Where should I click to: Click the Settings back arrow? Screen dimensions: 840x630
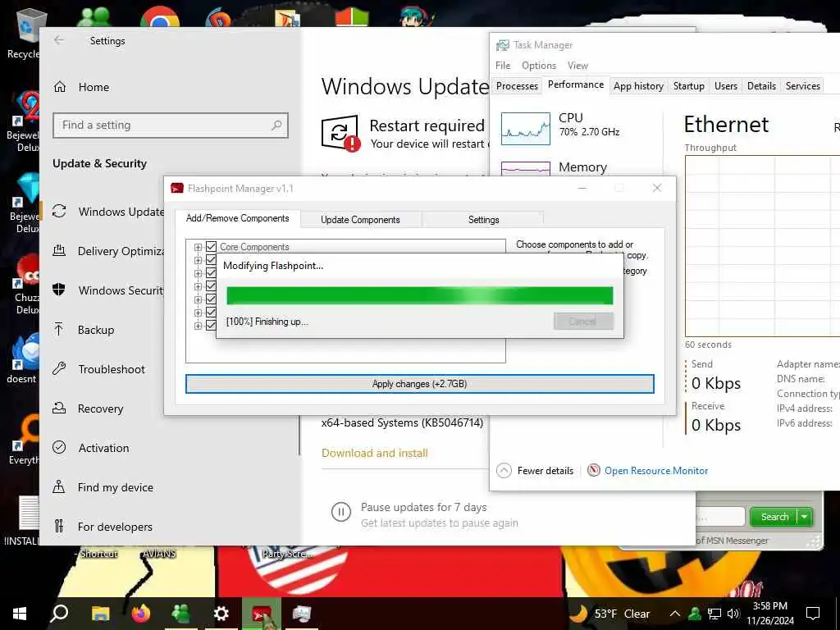(x=59, y=40)
